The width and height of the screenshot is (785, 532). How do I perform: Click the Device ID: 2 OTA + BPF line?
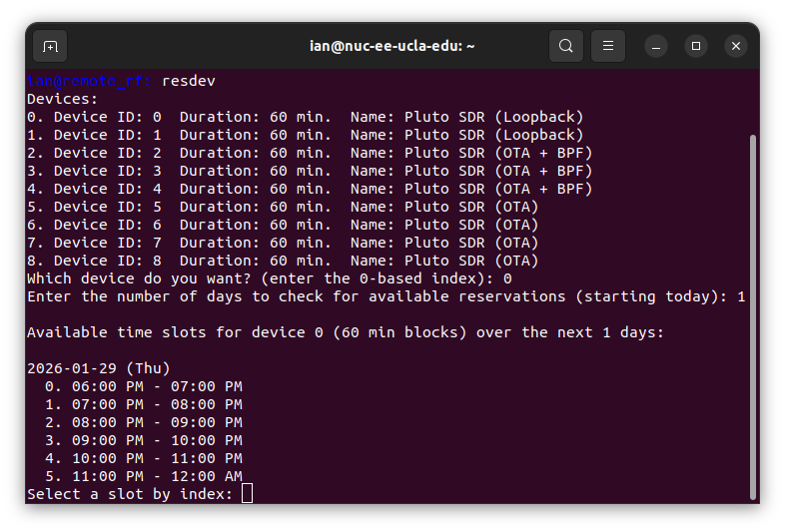(x=310, y=153)
